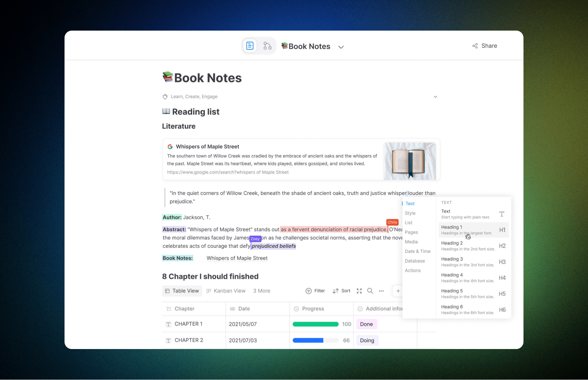Select the Style category in slash menu
This screenshot has height=380, width=588.
[410, 213]
